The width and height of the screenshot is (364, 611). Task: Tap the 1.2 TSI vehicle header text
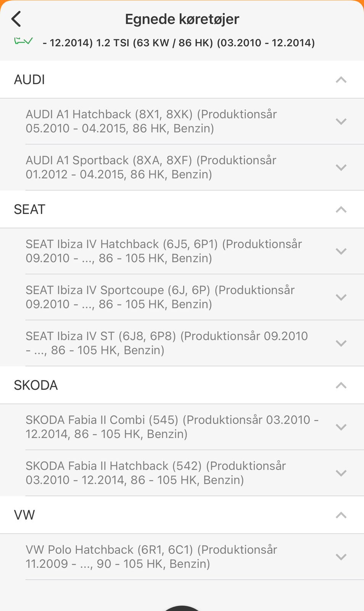click(x=179, y=43)
